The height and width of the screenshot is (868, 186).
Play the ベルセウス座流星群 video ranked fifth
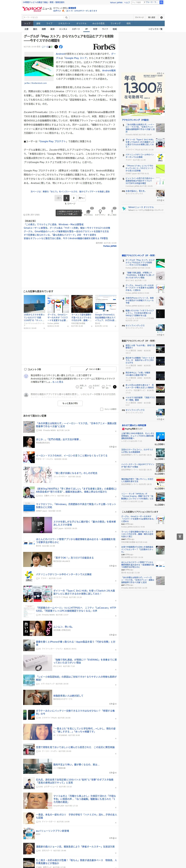pos(160,401)
